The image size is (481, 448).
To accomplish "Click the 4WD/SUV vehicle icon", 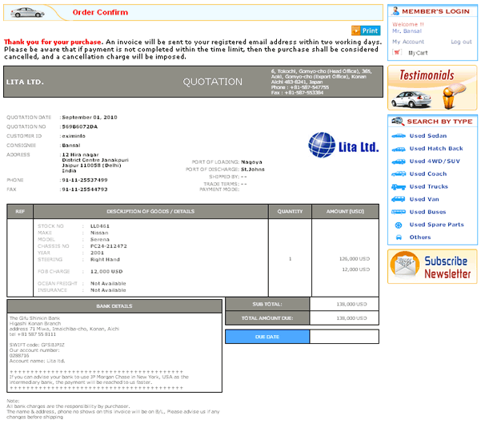I will (398, 162).
